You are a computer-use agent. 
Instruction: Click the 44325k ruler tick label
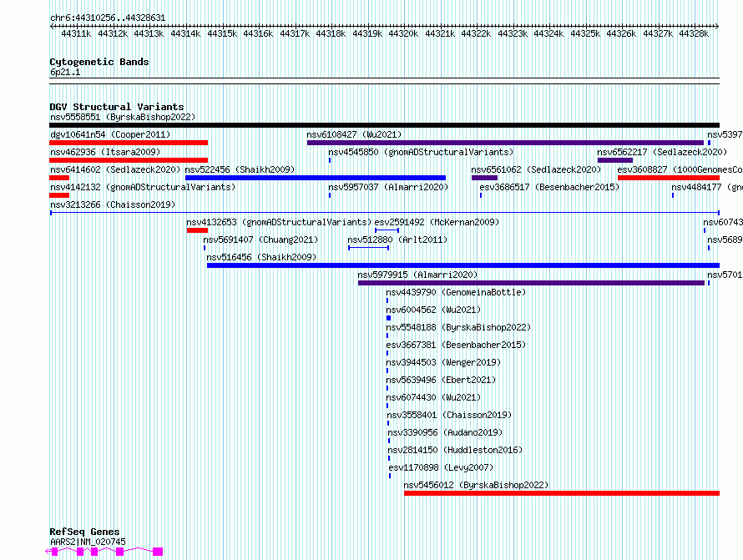click(x=585, y=33)
